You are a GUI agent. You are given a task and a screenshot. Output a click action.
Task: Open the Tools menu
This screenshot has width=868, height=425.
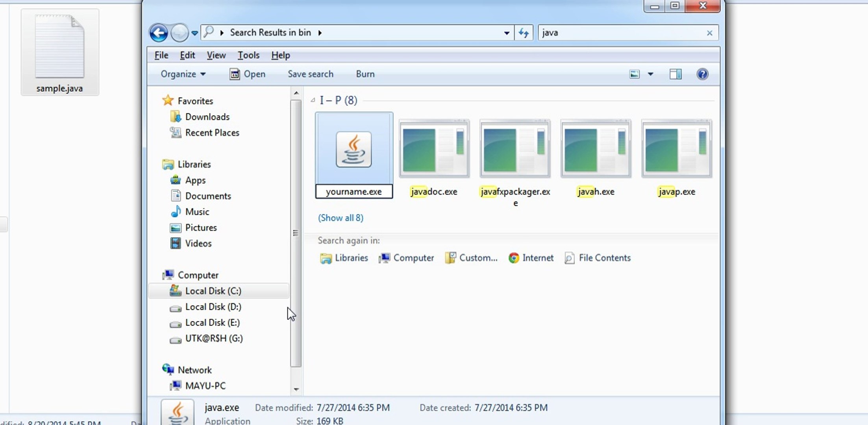click(248, 55)
